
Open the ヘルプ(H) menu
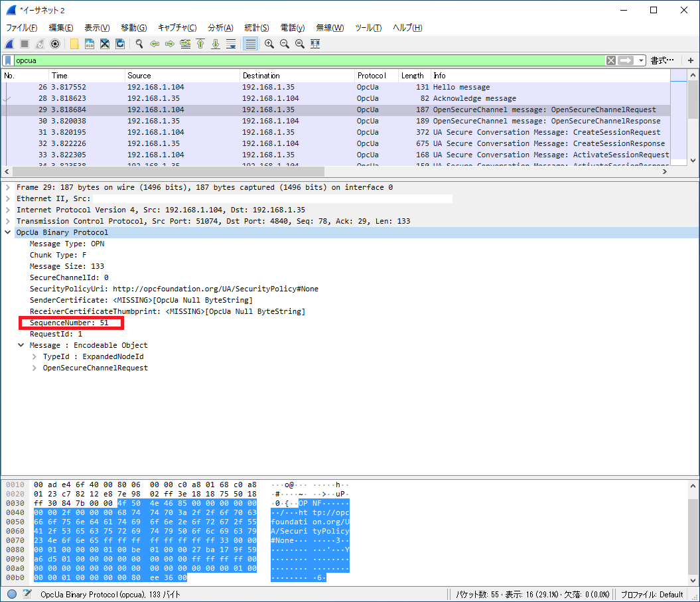[x=407, y=28]
